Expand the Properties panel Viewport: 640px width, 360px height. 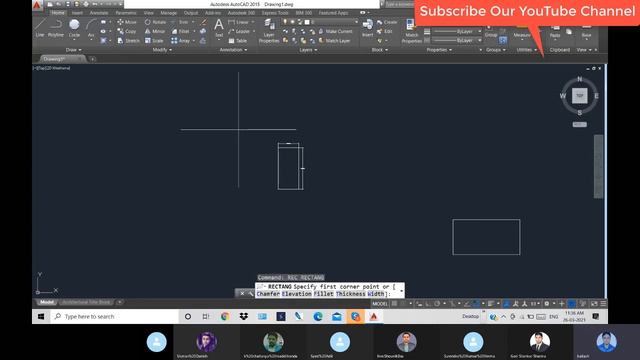(x=439, y=50)
